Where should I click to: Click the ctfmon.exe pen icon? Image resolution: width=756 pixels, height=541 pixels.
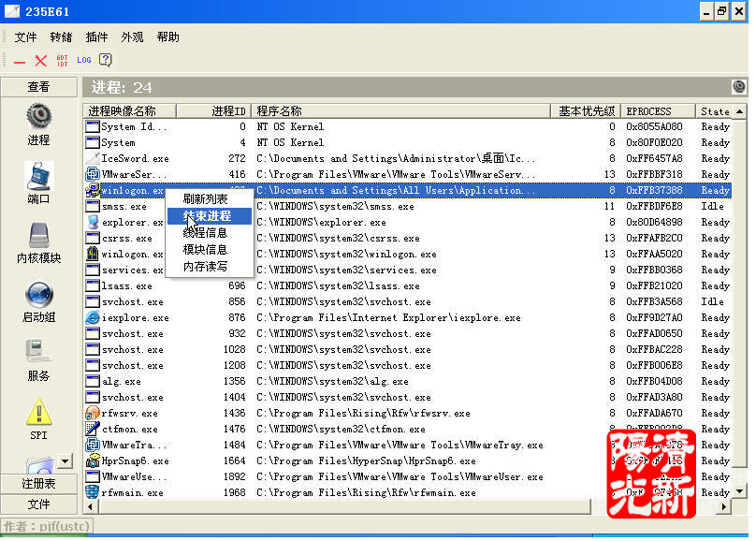pos(92,429)
